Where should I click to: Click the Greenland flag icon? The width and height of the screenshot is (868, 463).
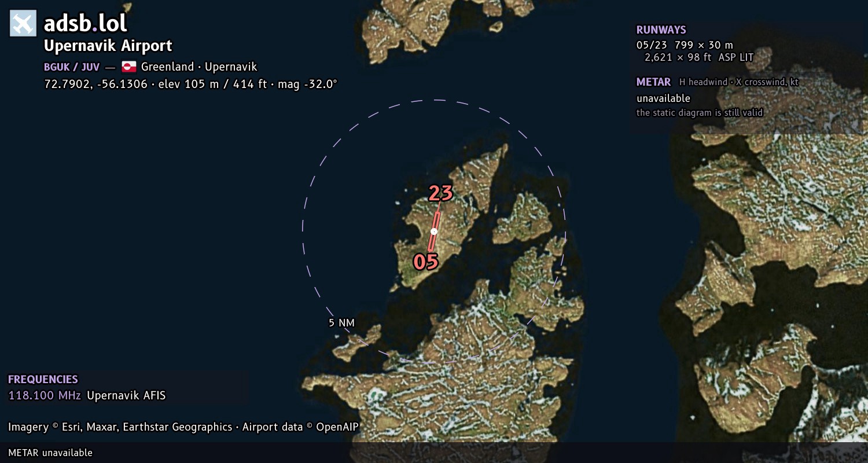coord(128,67)
